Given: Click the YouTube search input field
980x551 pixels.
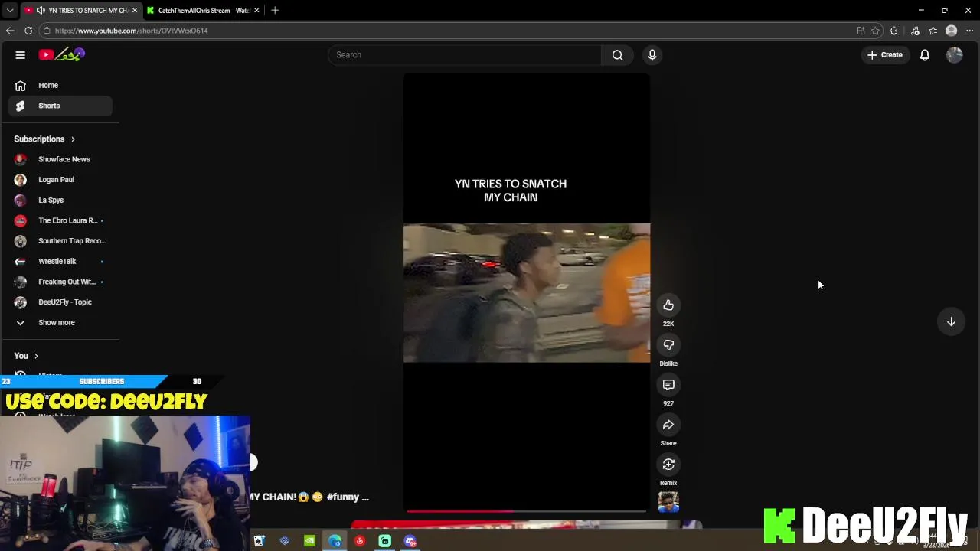Looking at the screenshot, I should coord(465,54).
